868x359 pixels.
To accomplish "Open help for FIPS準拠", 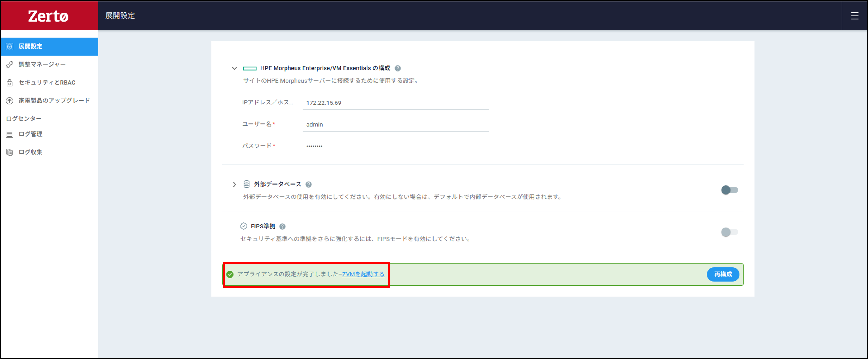I will point(282,227).
